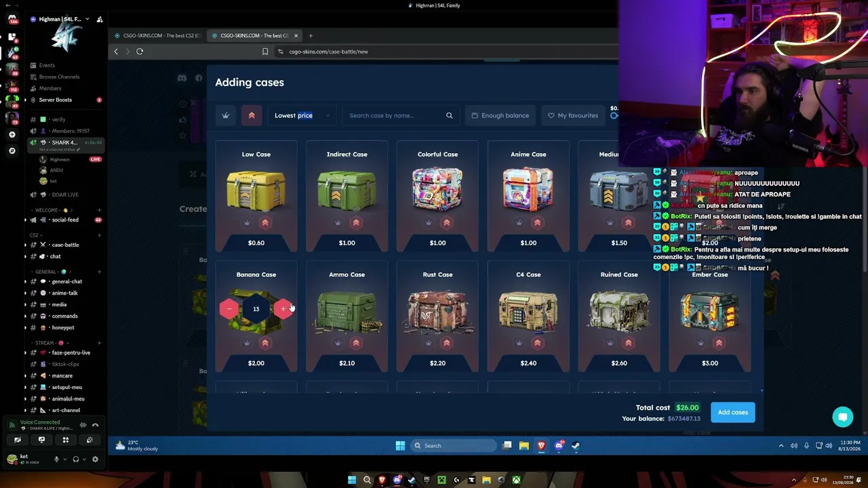
Task: Click the red chevron badge on Anime Case
Action: 538,223
